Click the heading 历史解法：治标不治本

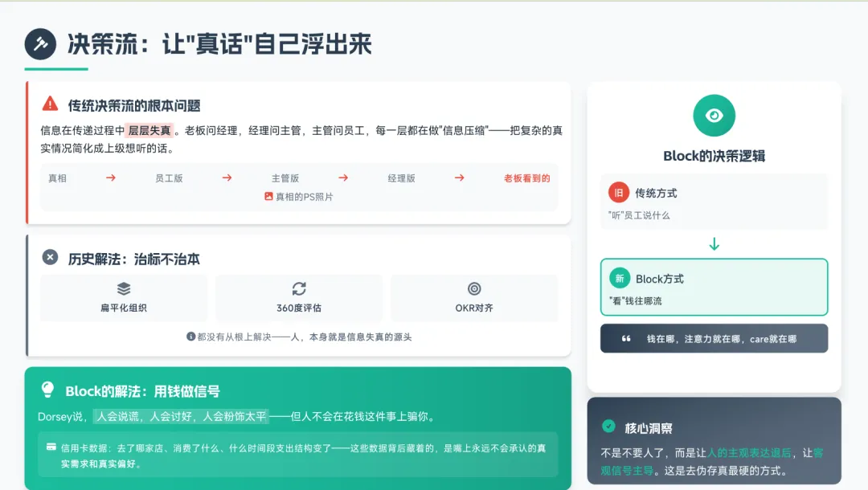tap(134, 259)
